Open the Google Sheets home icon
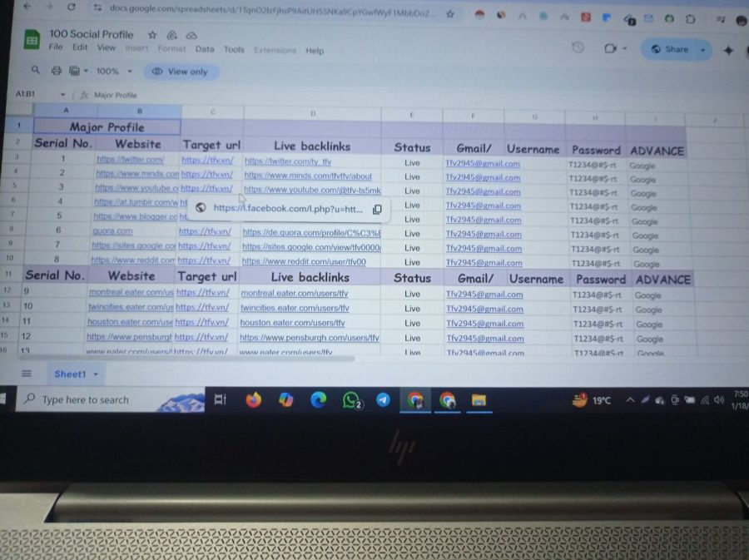This screenshot has height=560, width=749. (x=32, y=40)
